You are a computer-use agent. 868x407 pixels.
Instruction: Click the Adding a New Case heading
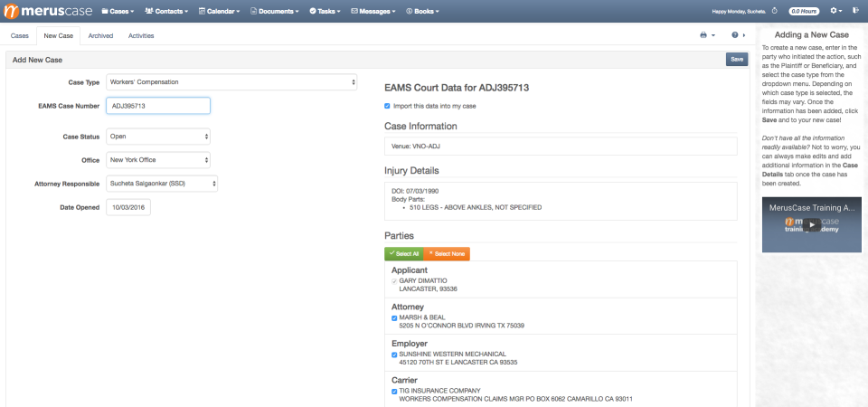pos(812,35)
